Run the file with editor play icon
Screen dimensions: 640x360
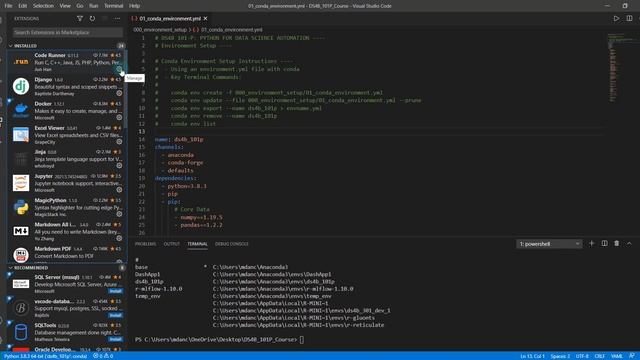click(616, 18)
